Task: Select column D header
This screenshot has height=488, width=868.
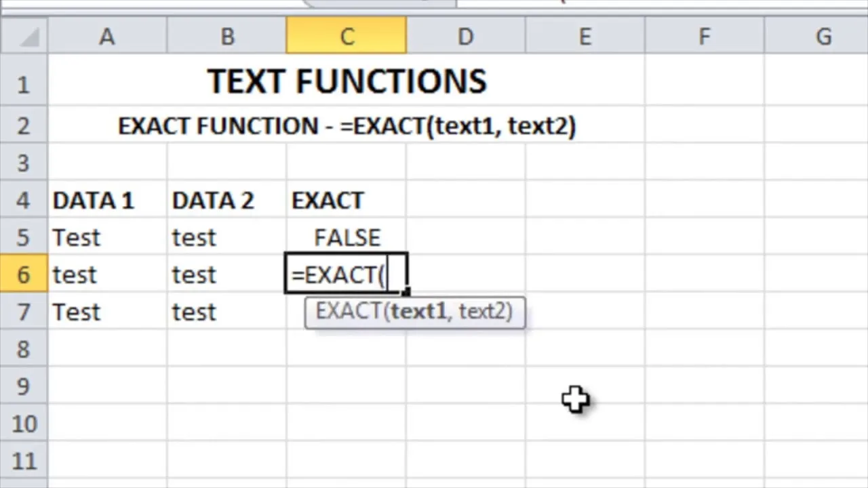Action: pos(466,36)
